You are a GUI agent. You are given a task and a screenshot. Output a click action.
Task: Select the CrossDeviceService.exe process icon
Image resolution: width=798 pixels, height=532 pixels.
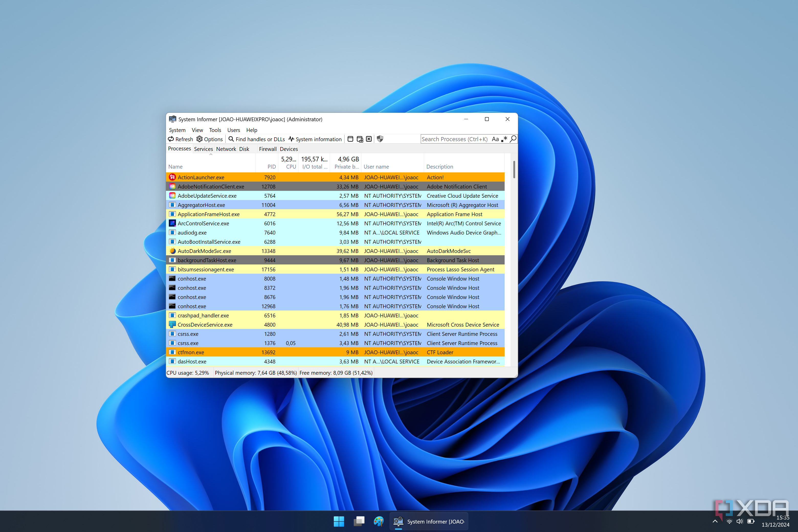click(x=172, y=325)
